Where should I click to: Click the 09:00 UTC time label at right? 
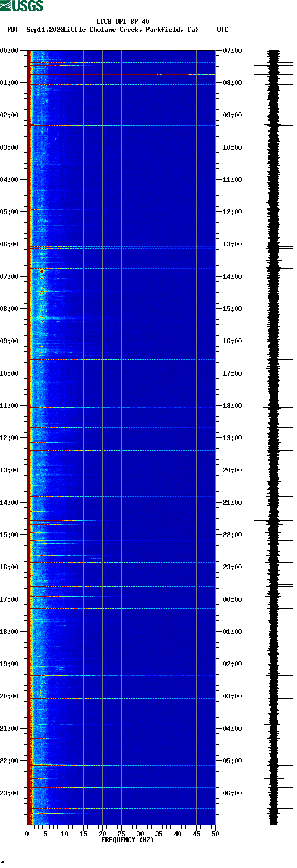232,115
